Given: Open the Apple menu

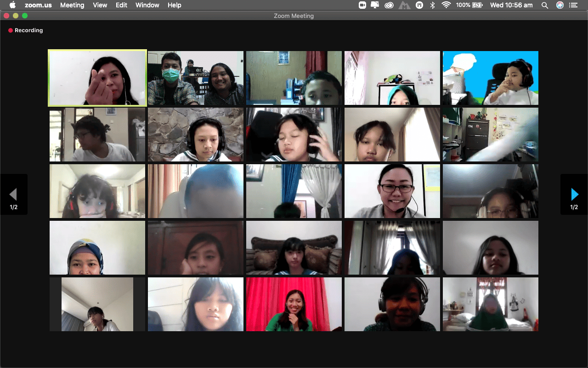Looking at the screenshot, I should [x=12, y=5].
